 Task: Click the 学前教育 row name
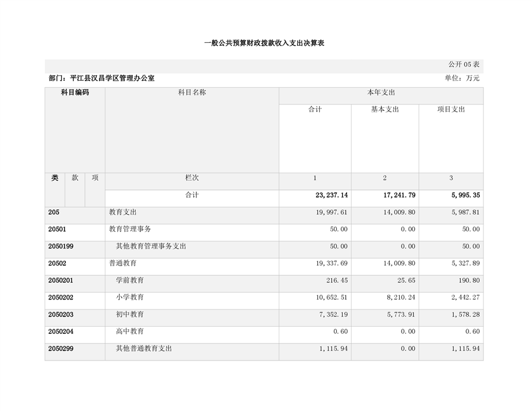coord(130,280)
